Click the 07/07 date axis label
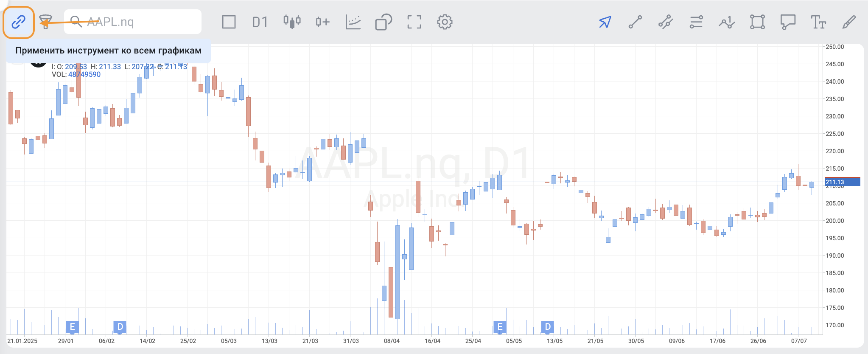The height and width of the screenshot is (354, 868). [799, 341]
